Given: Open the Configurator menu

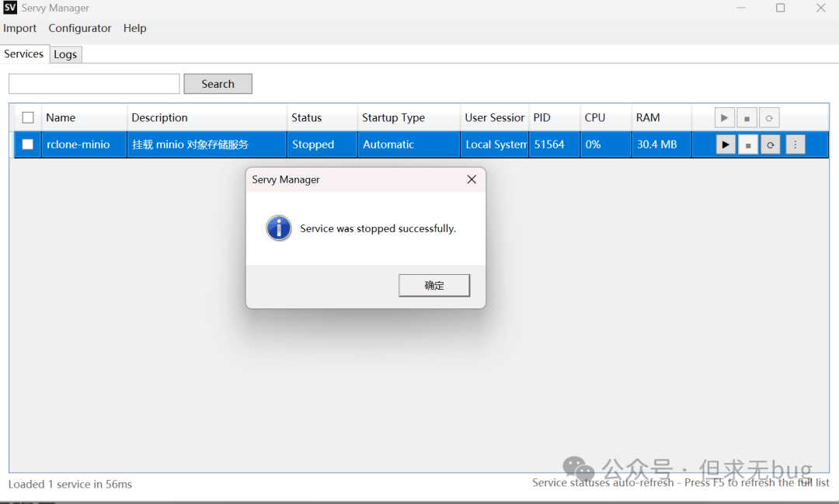Looking at the screenshot, I should tap(80, 28).
